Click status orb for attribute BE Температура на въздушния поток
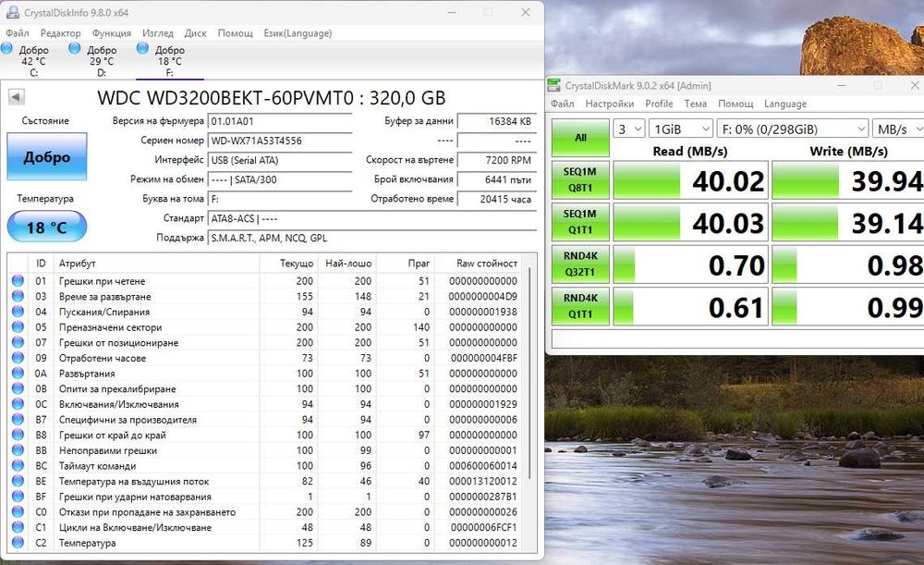Viewport: 924px width, 565px height. (18, 481)
